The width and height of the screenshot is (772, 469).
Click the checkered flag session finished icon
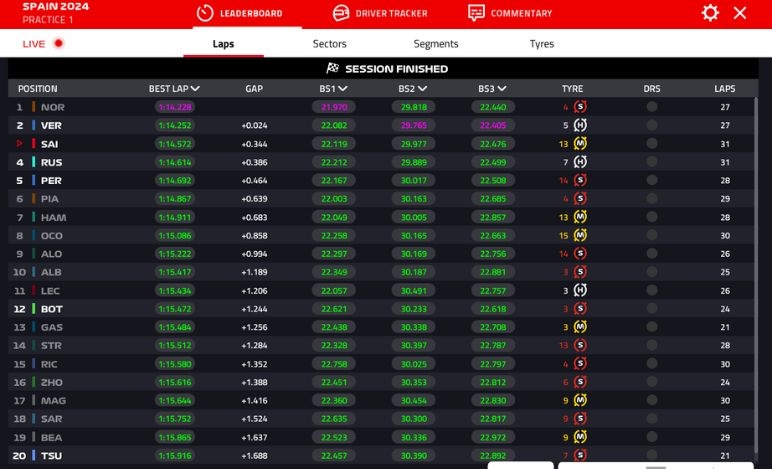pyautogui.click(x=333, y=69)
